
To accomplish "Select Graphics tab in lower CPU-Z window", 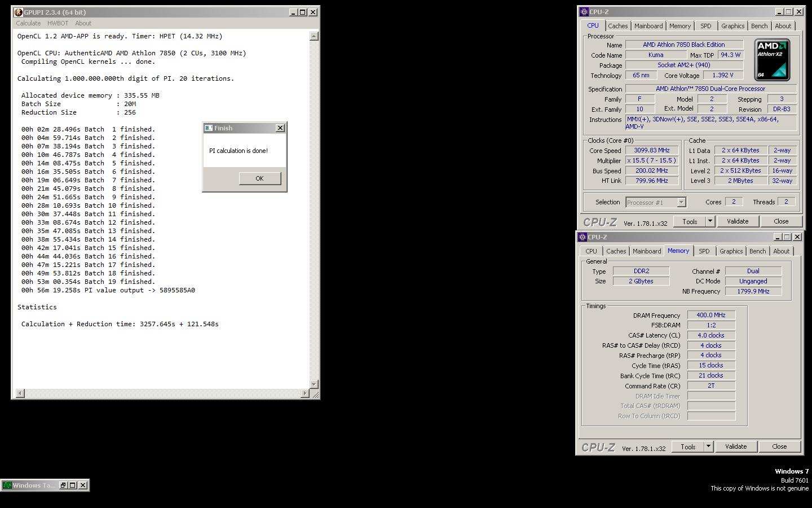I will (x=731, y=251).
